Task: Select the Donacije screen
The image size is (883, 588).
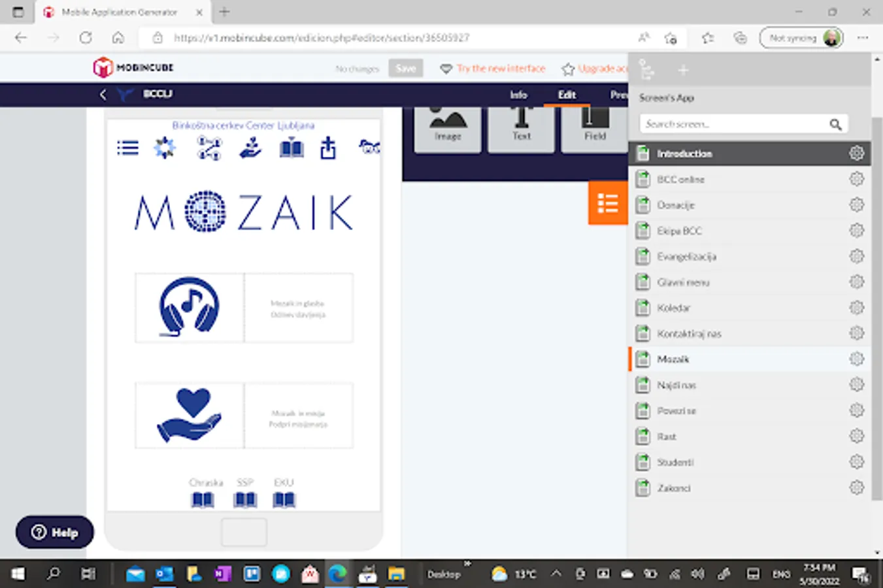Action: click(750, 204)
